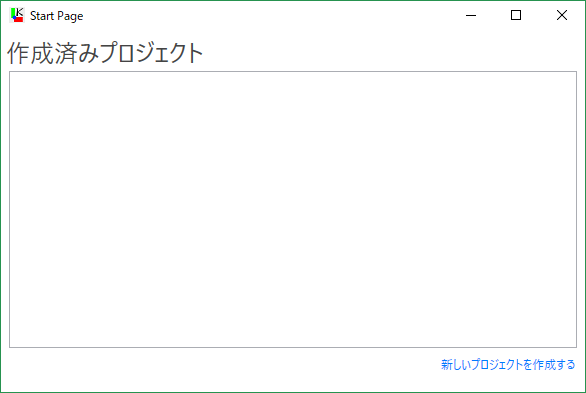This screenshot has width=586, height=393.
Task: Maximize the Start Page window
Action: click(516, 15)
